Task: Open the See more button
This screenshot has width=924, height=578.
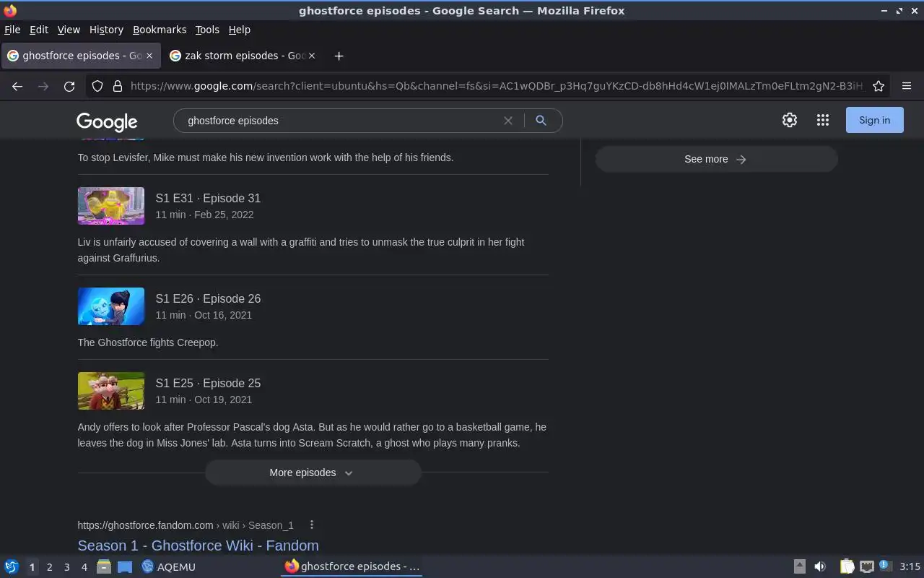Action: click(716, 159)
